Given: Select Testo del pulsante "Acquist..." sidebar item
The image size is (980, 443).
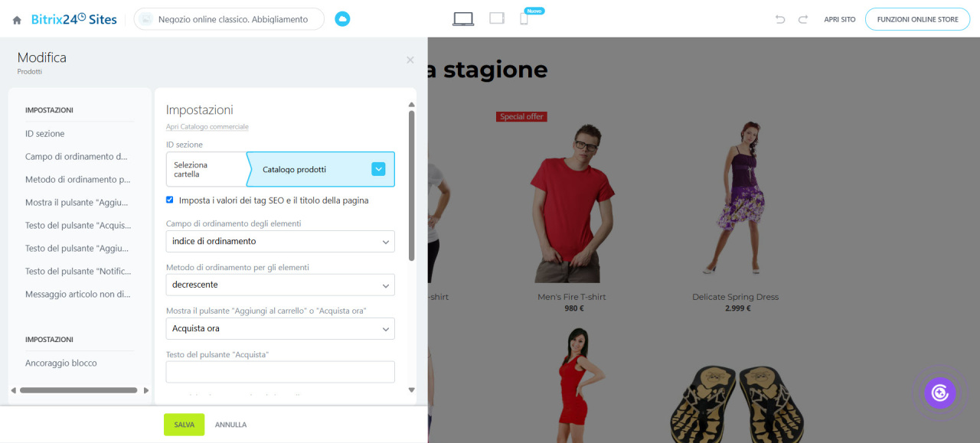Looking at the screenshot, I should point(78,226).
